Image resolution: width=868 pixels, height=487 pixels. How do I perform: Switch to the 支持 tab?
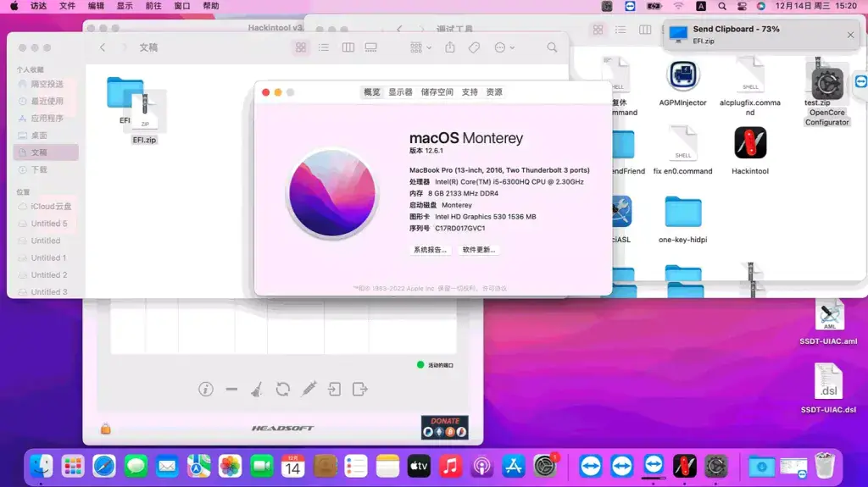(470, 91)
